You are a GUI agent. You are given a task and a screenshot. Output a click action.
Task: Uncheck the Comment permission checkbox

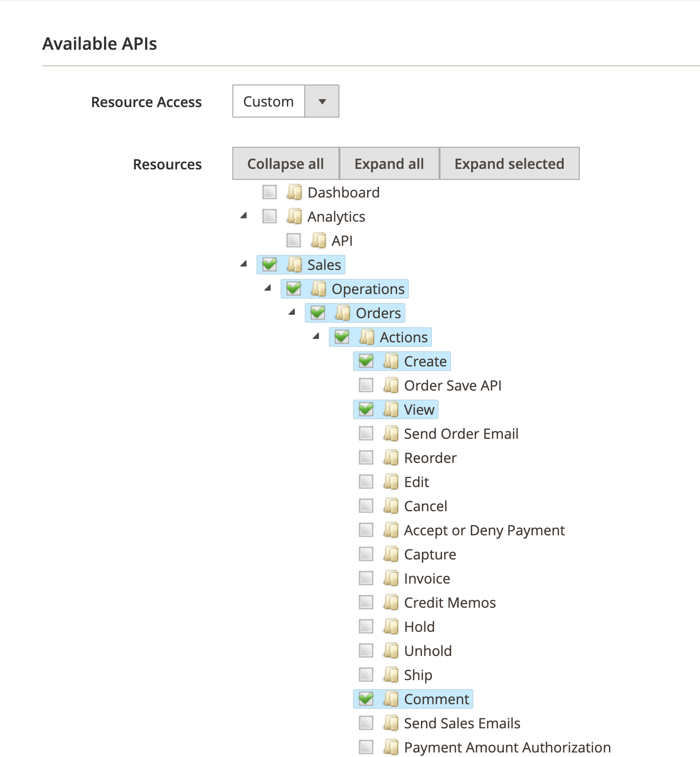366,699
